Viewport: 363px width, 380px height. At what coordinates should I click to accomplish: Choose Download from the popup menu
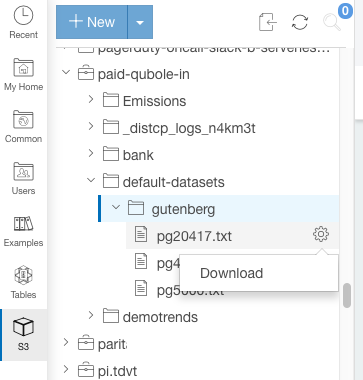pyautogui.click(x=259, y=273)
